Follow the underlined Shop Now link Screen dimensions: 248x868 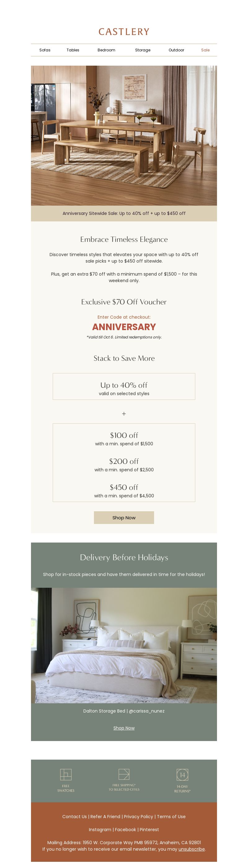tap(124, 728)
